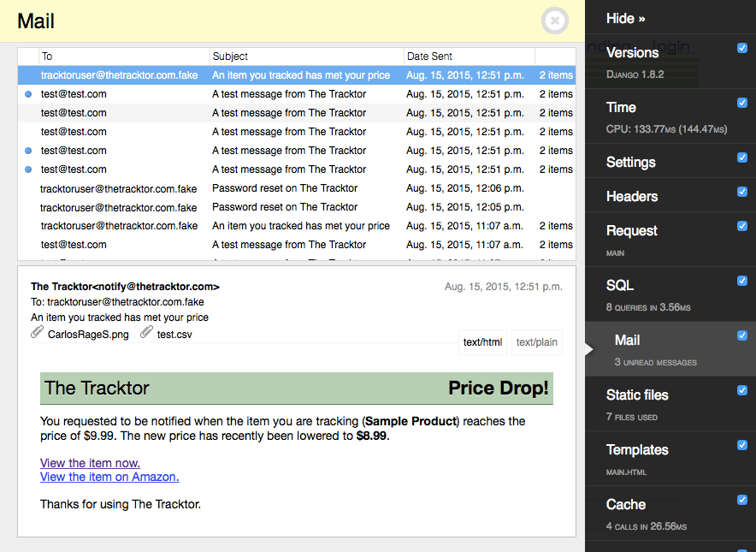Close the Mail panel with the X icon
756x552 pixels.
pos(555,21)
